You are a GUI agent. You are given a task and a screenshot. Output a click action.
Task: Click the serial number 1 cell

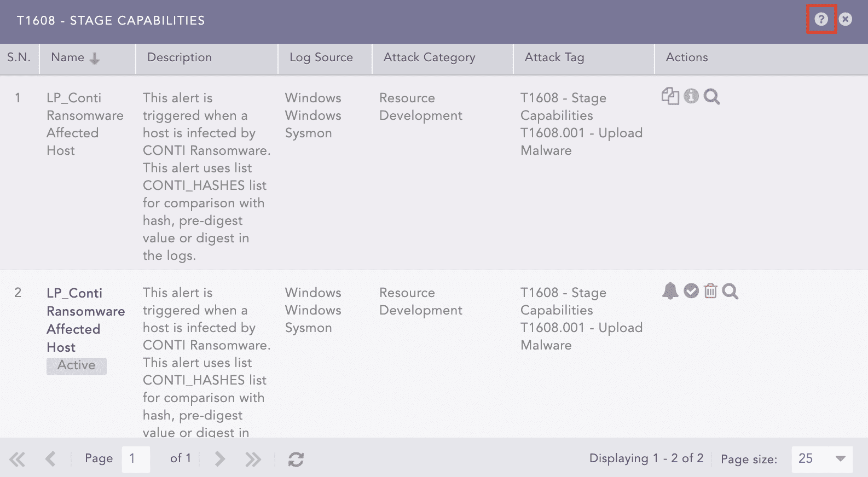[x=18, y=98]
